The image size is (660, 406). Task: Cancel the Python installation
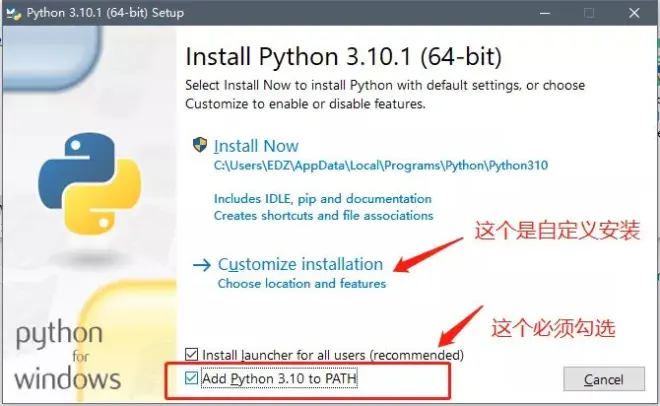coord(604,379)
